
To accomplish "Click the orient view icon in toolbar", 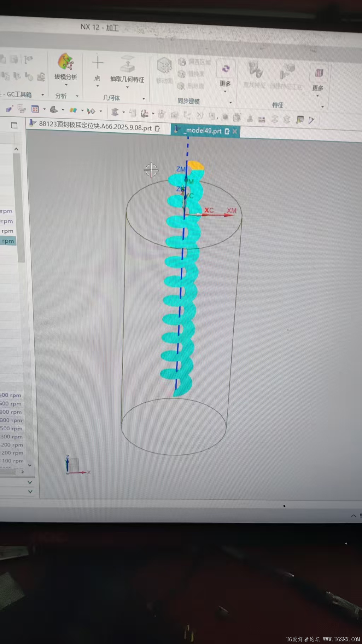I will pos(91,111).
